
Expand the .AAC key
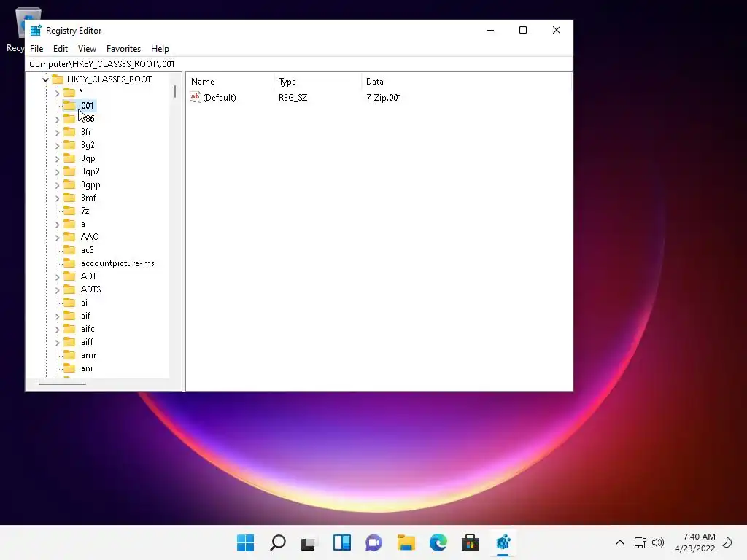pyautogui.click(x=57, y=237)
